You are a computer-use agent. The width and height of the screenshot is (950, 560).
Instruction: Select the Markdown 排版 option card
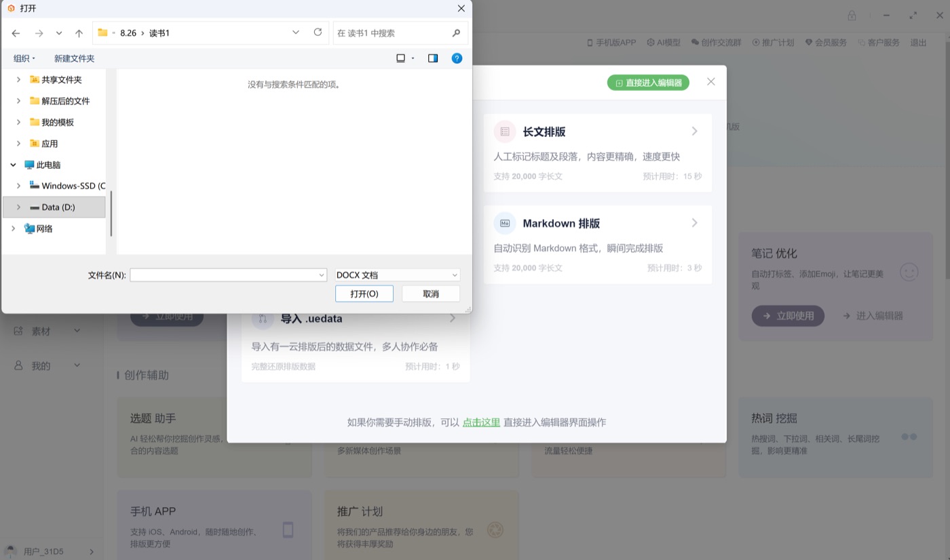(598, 245)
